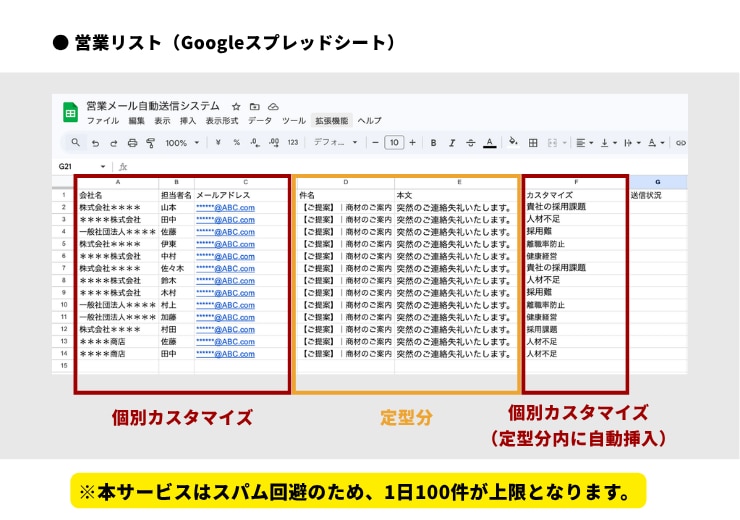Toggle bold formatting
Viewport: 740px width, 520px height.
click(433, 143)
